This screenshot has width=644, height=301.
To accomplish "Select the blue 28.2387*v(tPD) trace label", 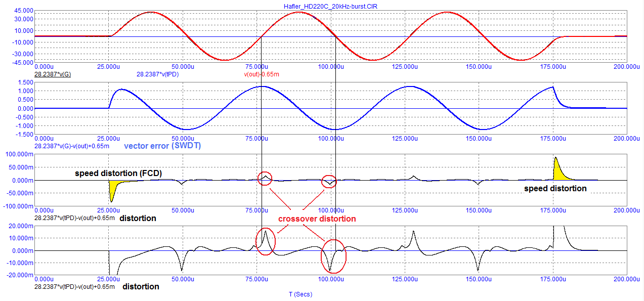I will click(157, 74).
